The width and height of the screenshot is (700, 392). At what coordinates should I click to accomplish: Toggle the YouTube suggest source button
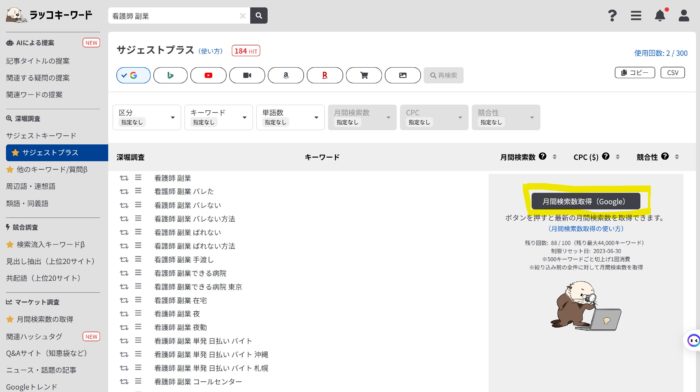208,75
